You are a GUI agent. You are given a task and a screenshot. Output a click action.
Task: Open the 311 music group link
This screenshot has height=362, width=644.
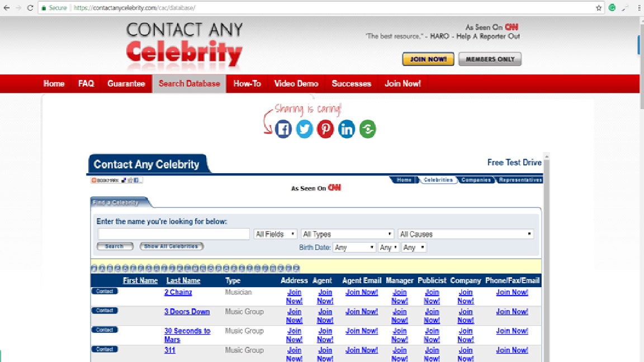click(x=169, y=350)
